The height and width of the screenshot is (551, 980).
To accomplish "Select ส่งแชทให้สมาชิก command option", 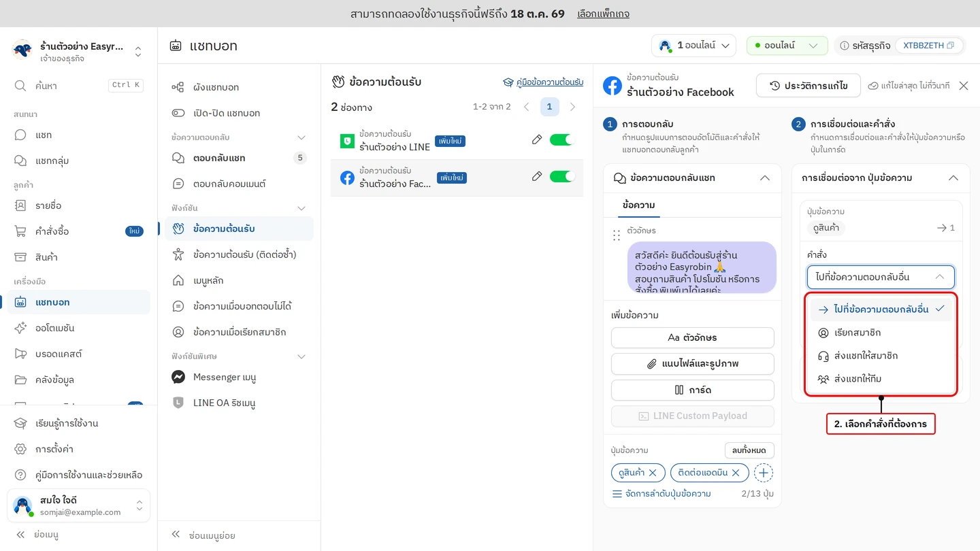I will 881,356.
